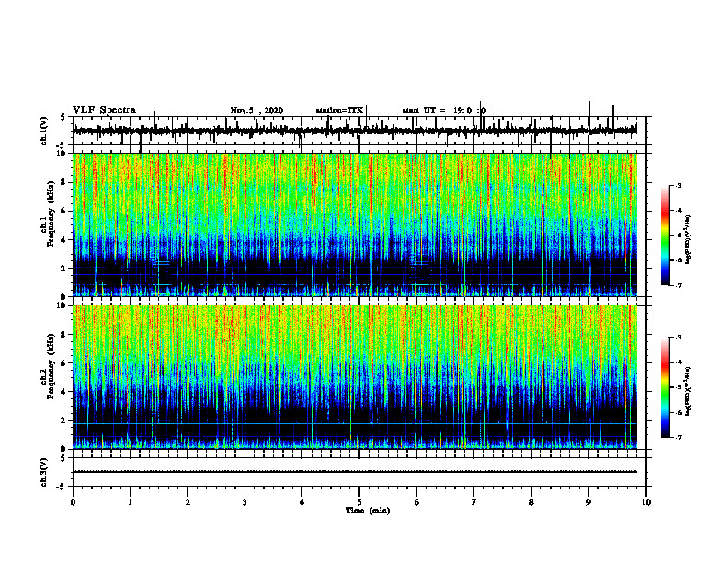
Task: Click the ch.2 spectrogram plot
Action: [355, 377]
